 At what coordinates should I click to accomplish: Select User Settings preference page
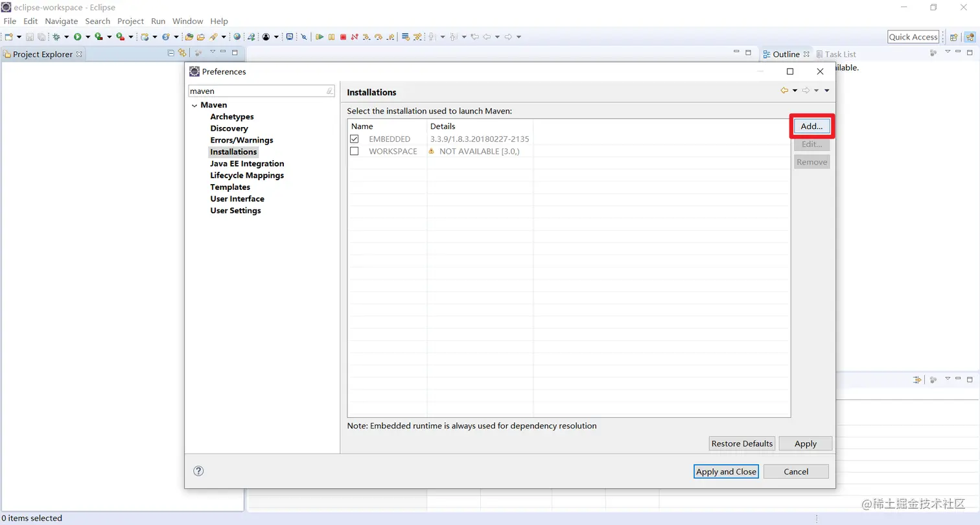235,211
